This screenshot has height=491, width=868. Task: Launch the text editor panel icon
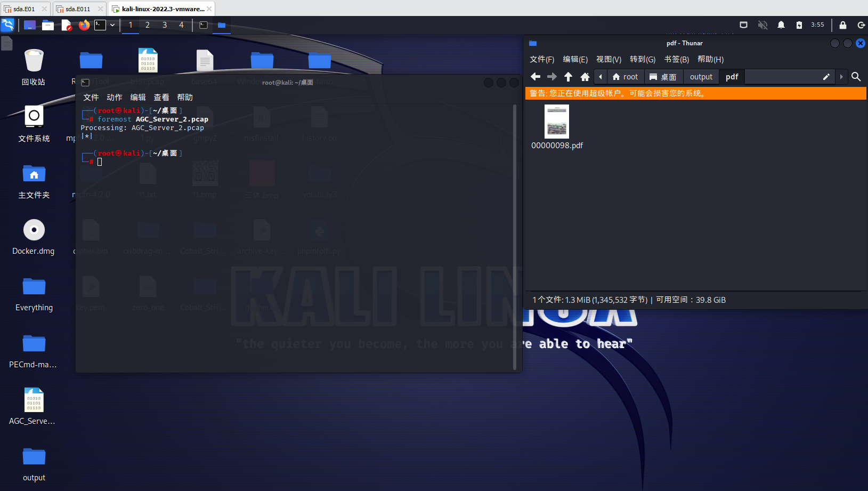(66, 25)
